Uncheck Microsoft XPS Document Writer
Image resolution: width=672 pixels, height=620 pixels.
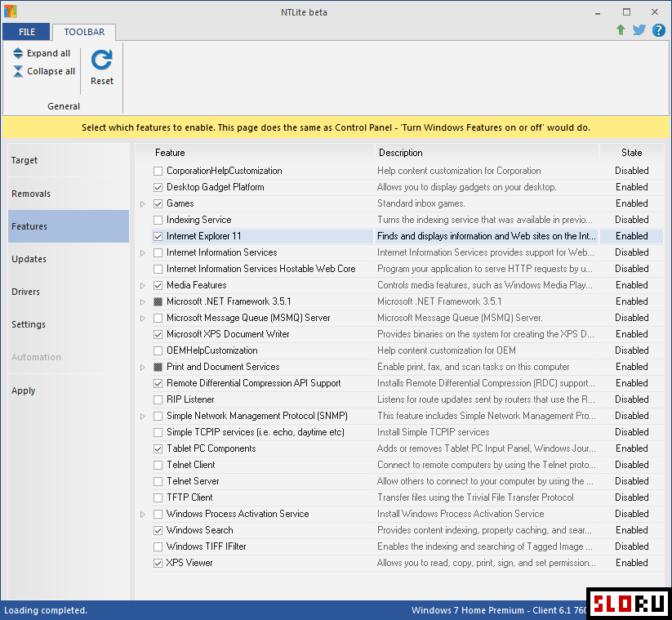(158, 334)
